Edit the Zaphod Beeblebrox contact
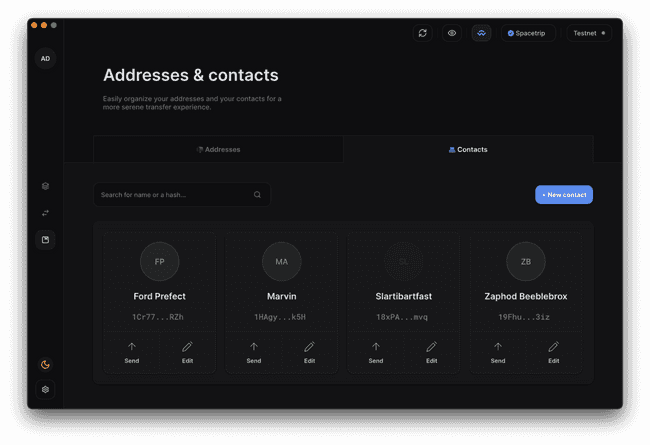 (553, 352)
